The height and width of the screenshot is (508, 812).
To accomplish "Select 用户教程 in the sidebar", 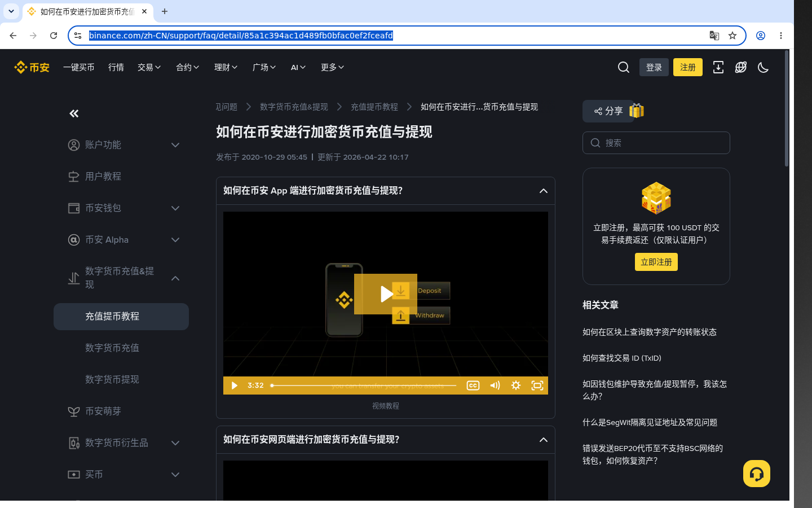I will [121, 177].
